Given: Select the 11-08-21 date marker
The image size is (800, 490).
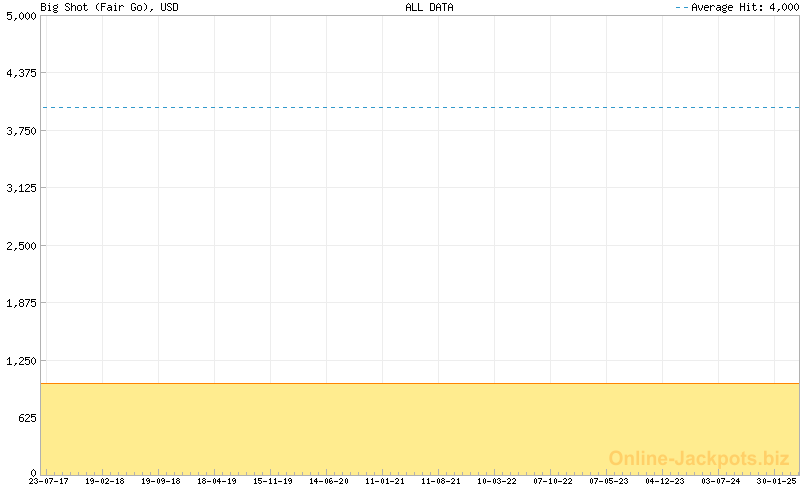Looking at the screenshot, I should [x=440, y=481].
